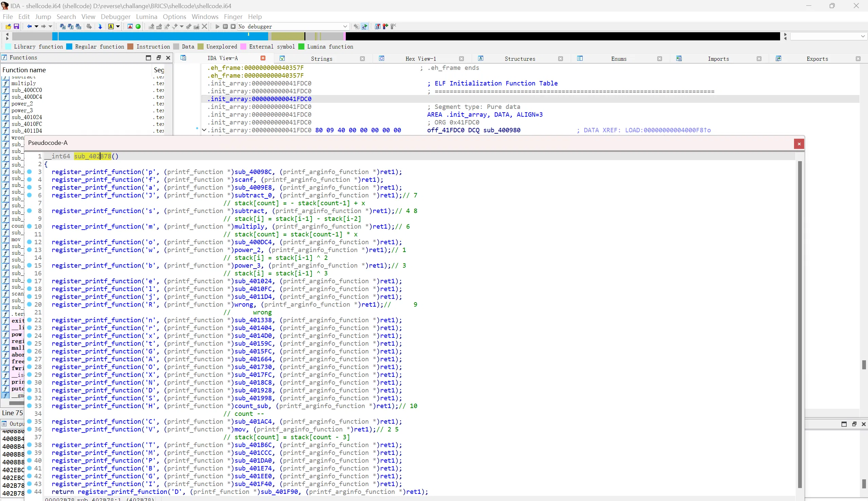Open the Finger menu

[x=233, y=17]
